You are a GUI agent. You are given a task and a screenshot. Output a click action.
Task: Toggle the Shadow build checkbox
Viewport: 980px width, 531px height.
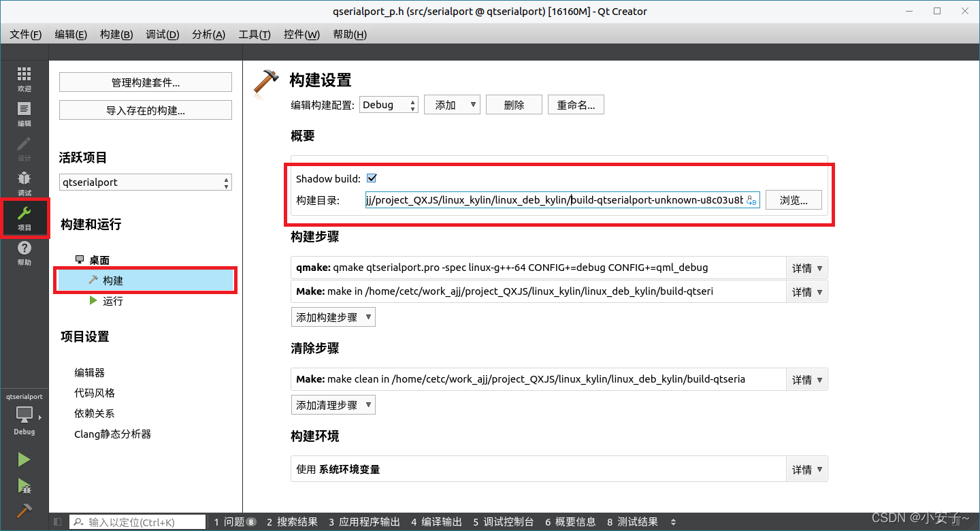pos(372,178)
